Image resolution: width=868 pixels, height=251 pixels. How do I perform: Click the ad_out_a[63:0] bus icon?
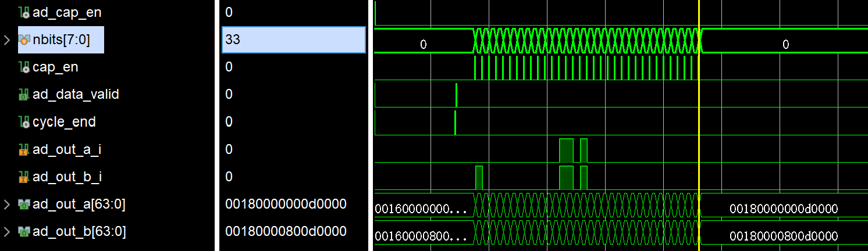[x=24, y=204]
